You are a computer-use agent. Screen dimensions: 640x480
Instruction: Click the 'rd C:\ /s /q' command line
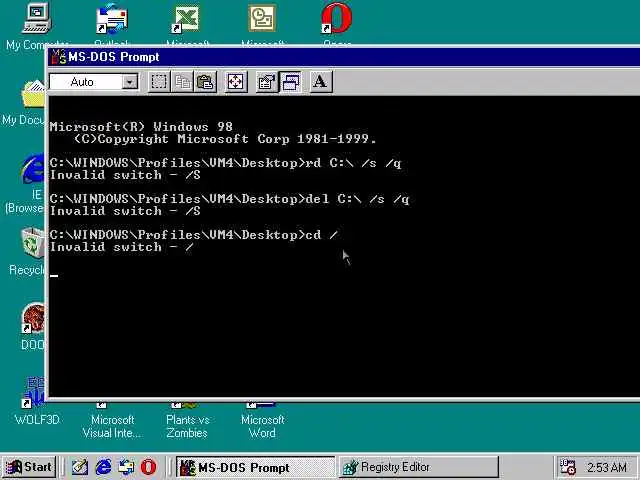(x=225, y=163)
